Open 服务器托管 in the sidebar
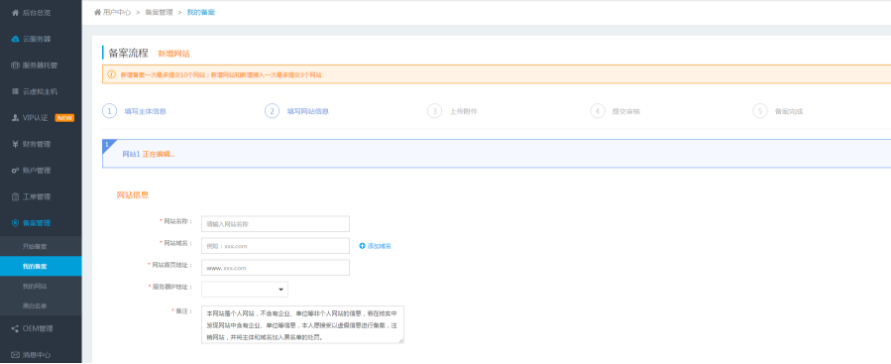Screen dimensions: 891x364 pos(41,65)
